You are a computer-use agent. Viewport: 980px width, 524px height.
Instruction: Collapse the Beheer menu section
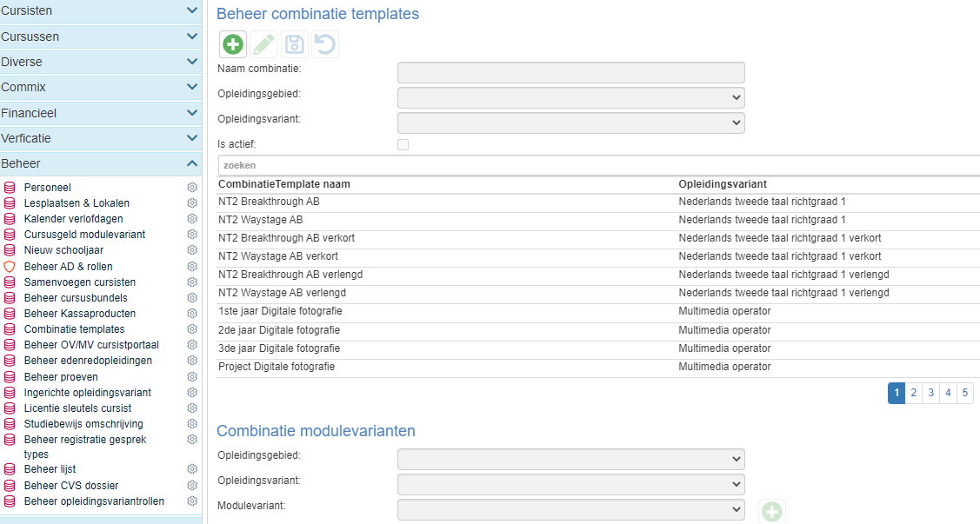point(101,163)
